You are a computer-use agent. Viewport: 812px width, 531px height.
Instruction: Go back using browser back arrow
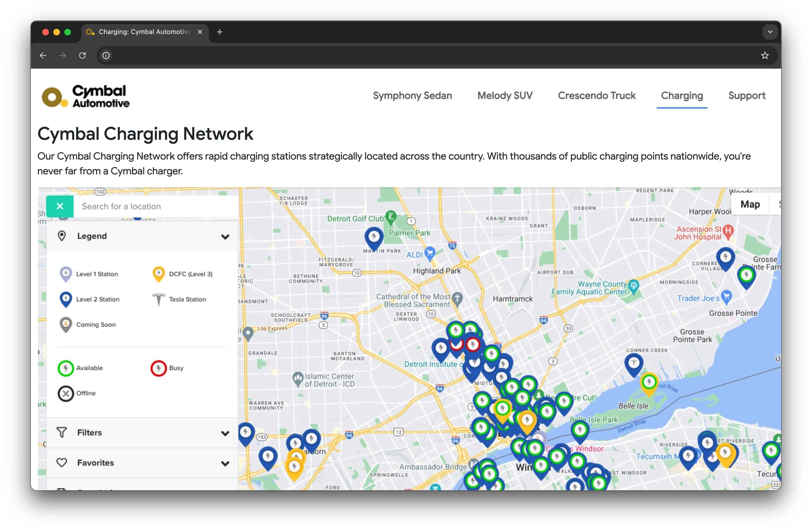point(43,55)
